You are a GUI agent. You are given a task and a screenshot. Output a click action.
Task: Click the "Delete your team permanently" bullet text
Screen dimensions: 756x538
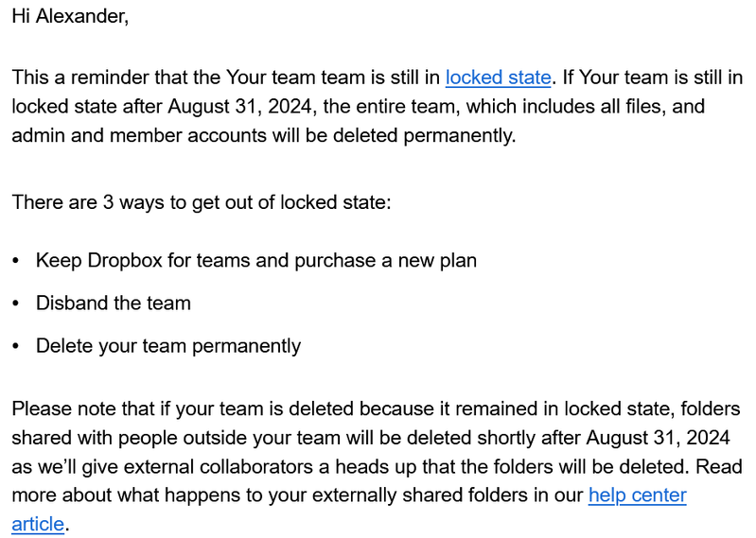168,346
